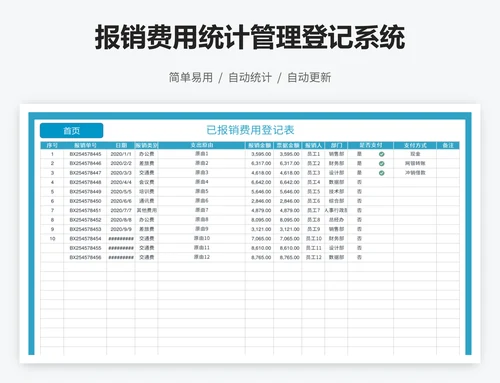Select cell BX254578447

tap(85, 173)
